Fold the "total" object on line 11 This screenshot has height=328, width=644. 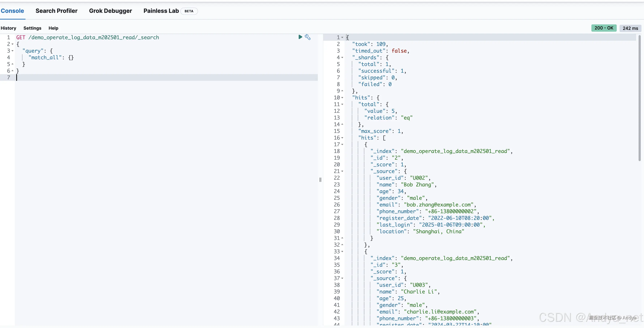pos(342,105)
